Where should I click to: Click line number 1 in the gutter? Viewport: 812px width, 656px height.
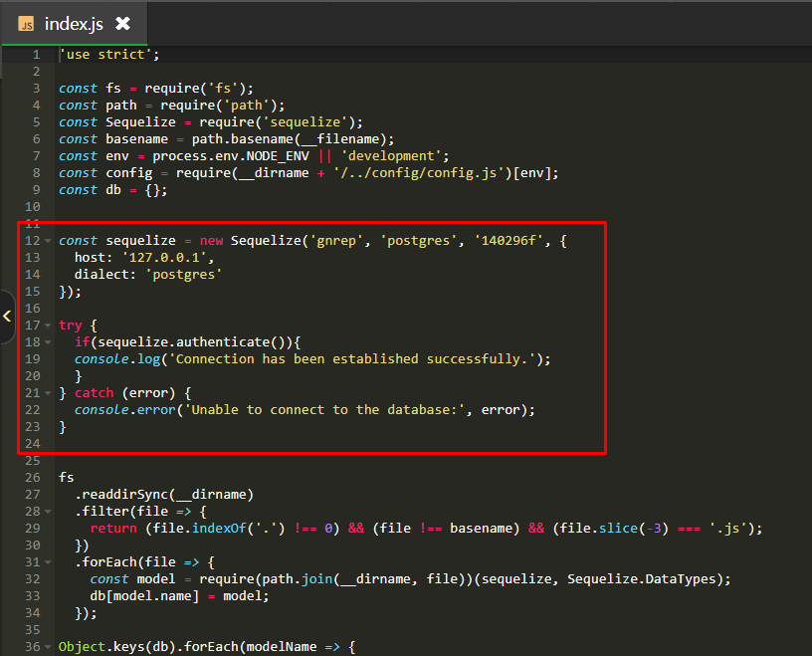point(36,55)
